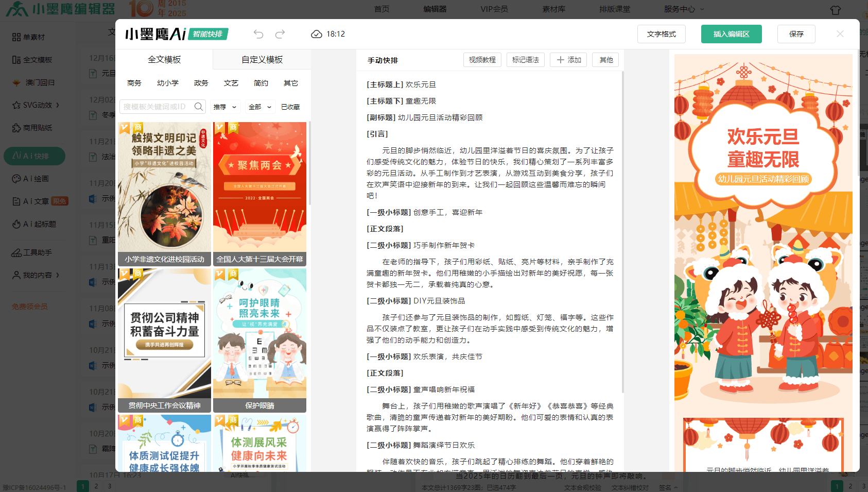Viewport: 868px width, 492px height.
Task: Switch to the 自定义模板 tab
Action: coord(262,59)
